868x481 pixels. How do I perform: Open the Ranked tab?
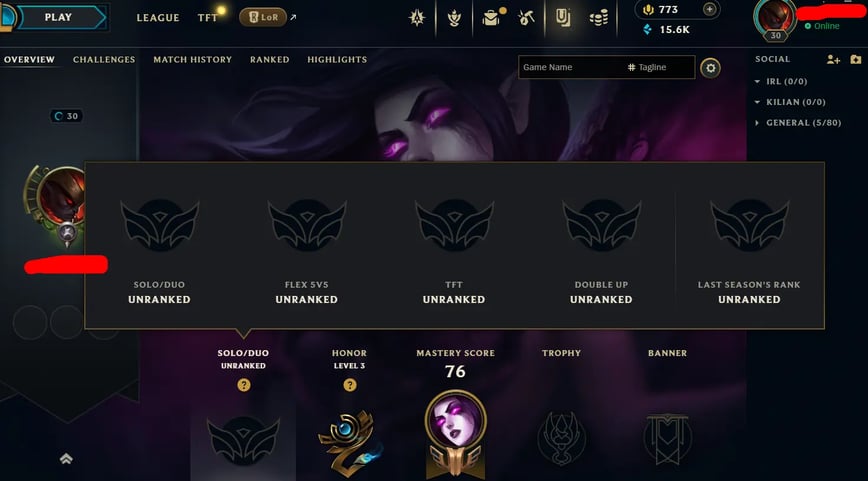point(270,59)
